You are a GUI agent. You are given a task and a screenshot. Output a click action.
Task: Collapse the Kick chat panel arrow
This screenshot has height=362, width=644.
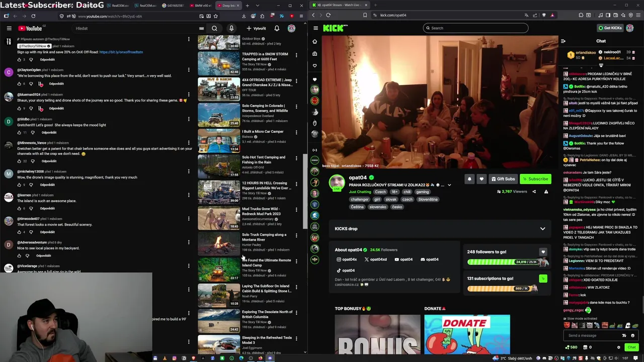coord(563,41)
